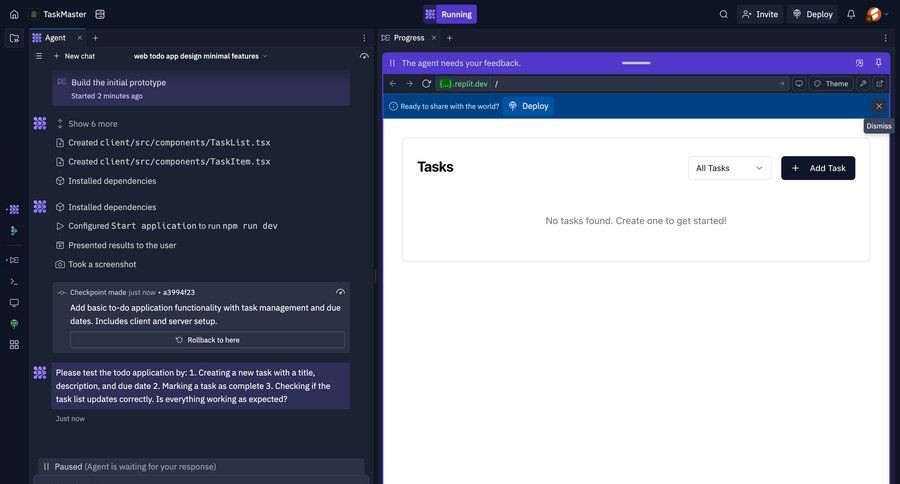Open Progress icon in left sidebar
Image resolution: width=900 pixels, height=484 pixels.
point(14,260)
